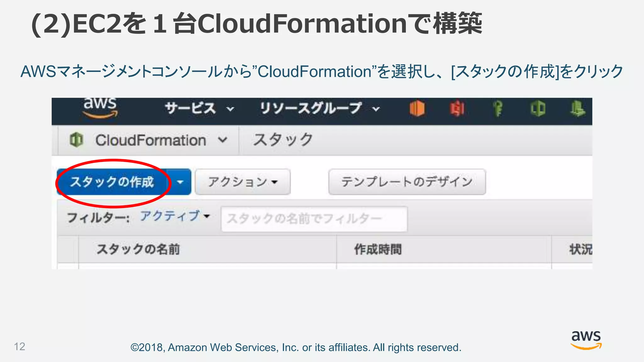Expand the CloudFormation dropdown

222,140
